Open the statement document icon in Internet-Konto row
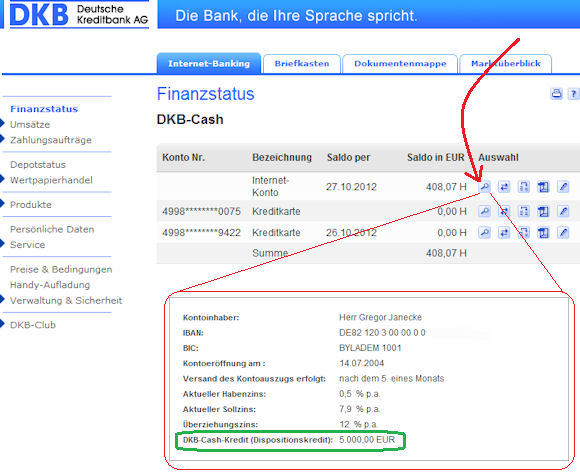Image resolution: width=580 pixels, height=472 pixels. (543, 187)
